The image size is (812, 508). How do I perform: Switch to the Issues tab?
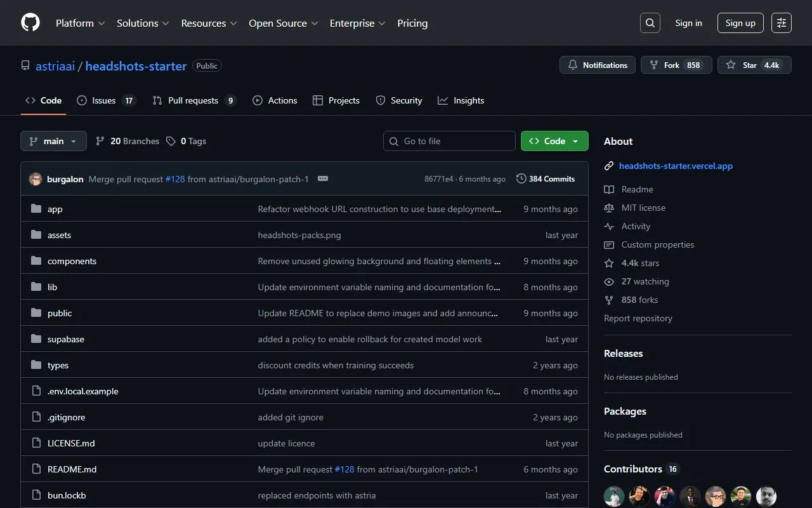point(106,100)
